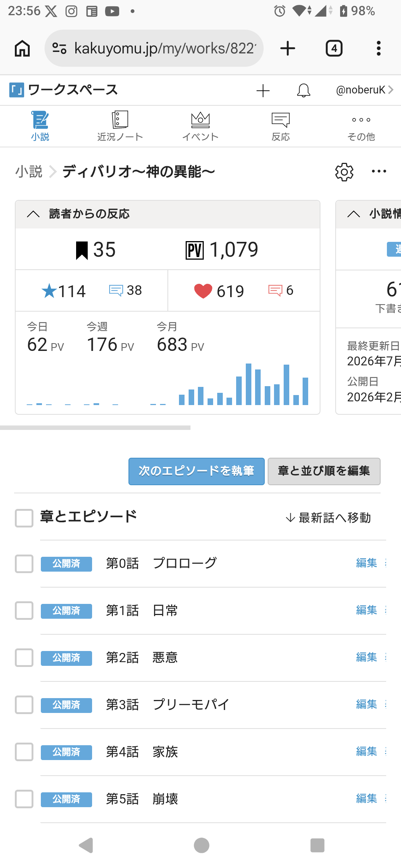401x868 pixels.
Task: Check the 第0話 プロローグ checkbox
Action: point(24,564)
